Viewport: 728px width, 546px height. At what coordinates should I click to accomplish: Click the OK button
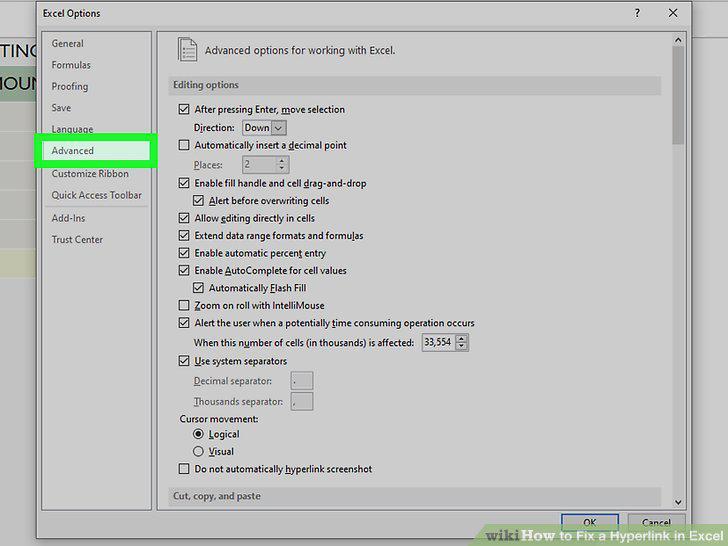[x=590, y=522]
